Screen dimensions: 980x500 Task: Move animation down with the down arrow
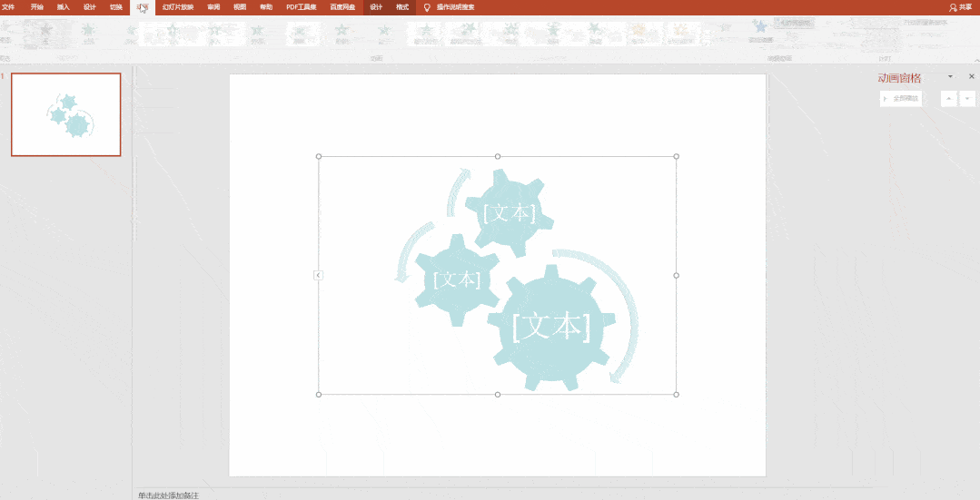click(967, 99)
